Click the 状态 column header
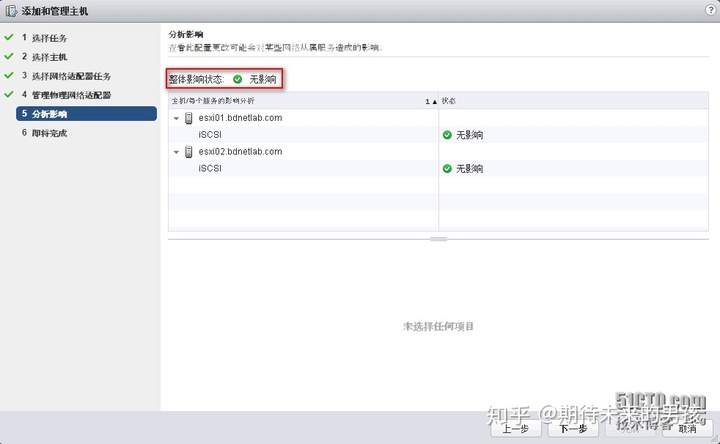This screenshot has height=444, width=720. click(573, 101)
